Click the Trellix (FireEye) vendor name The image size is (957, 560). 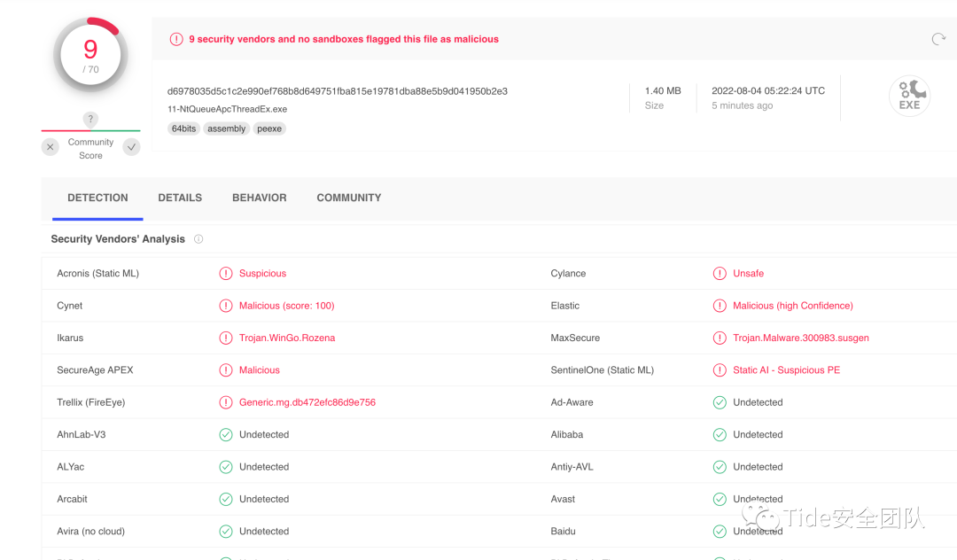click(x=91, y=402)
